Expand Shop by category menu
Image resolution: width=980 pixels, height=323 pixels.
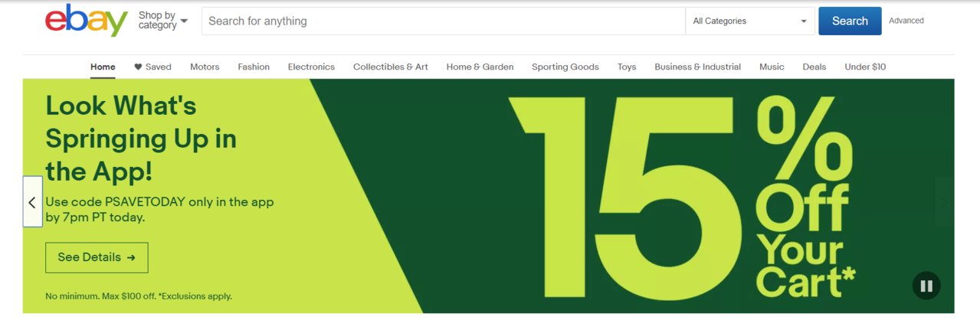(x=163, y=21)
